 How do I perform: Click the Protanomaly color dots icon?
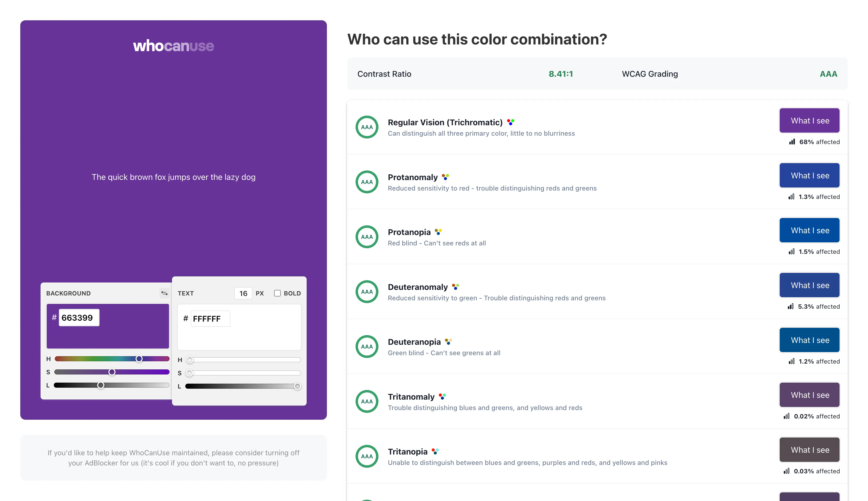click(x=445, y=177)
